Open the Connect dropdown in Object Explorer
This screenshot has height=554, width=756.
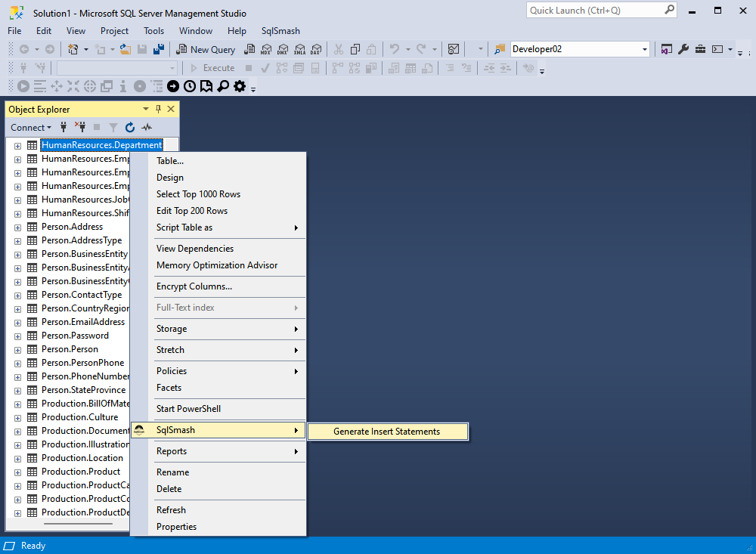point(31,127)
